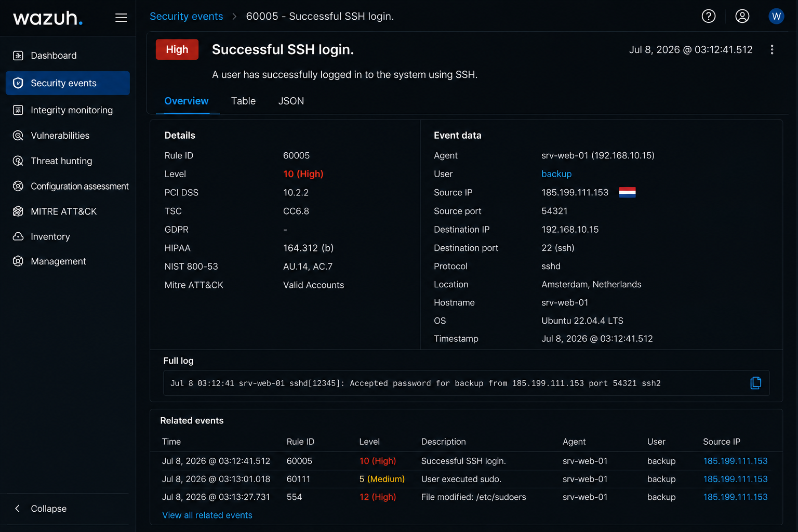This screenshot has width=798, height=532.
Task: Open source IP link in rule 554 row
Action: [x=735, y=497]
